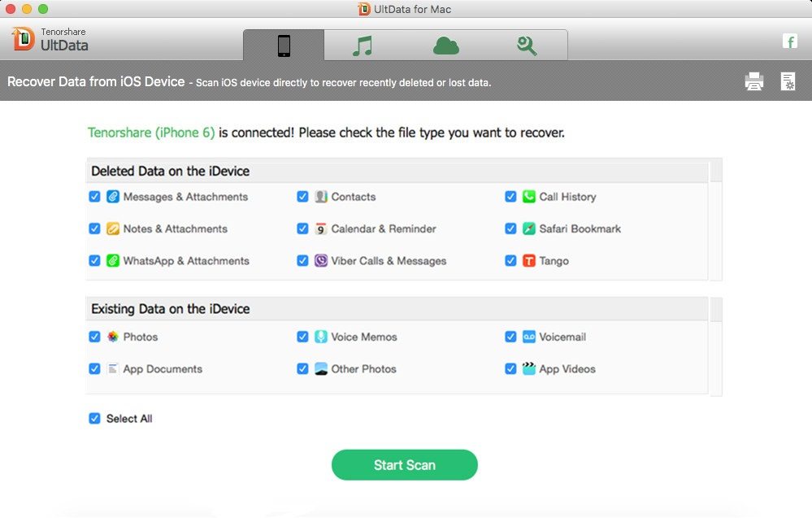
Task: Click the Voicemail icon
Action: pos(528,337)
